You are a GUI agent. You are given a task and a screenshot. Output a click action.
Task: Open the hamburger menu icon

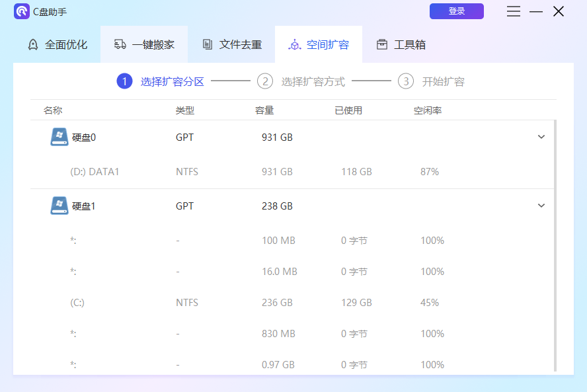[514, 12]
